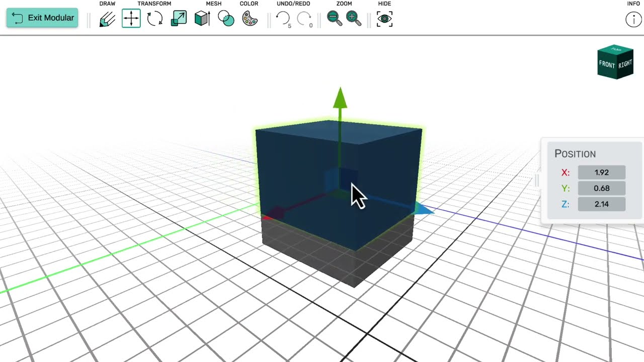The image size is (644, 362).
Task: Toggle Hide visibility eye icon
Action: point(384,19)
